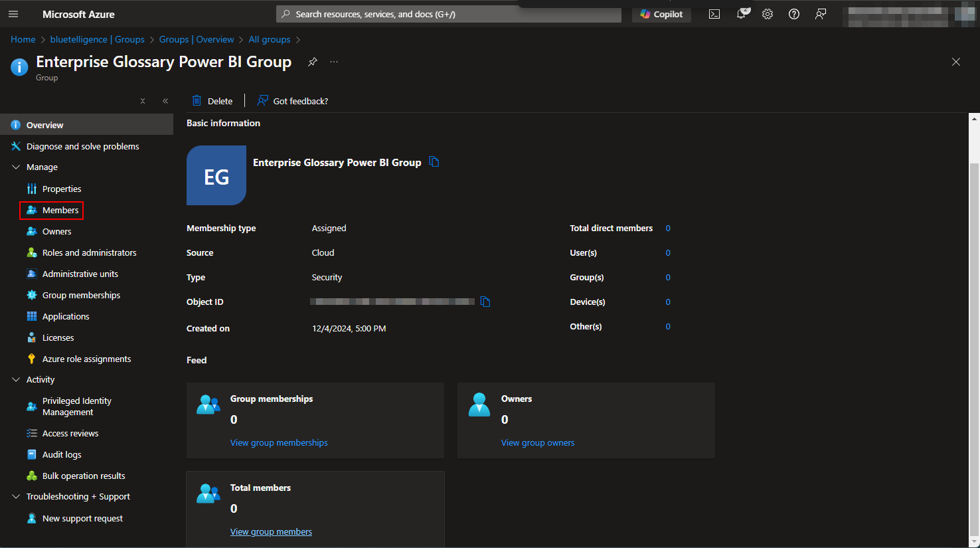Screen dimensions: 980x548
Task: Follow the View group owners link
Action: coord(538,443)
